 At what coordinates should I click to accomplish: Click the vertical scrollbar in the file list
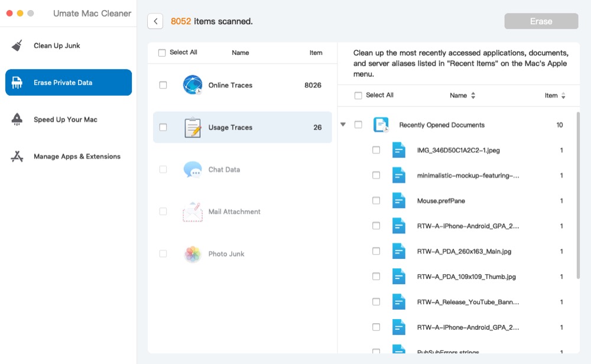click(x=577, y=195)
